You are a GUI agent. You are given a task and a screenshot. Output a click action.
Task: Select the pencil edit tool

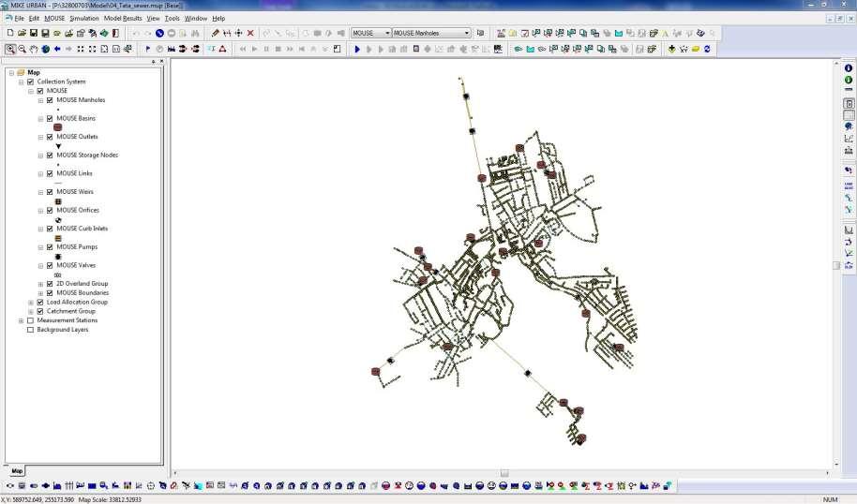click(216, 34)
